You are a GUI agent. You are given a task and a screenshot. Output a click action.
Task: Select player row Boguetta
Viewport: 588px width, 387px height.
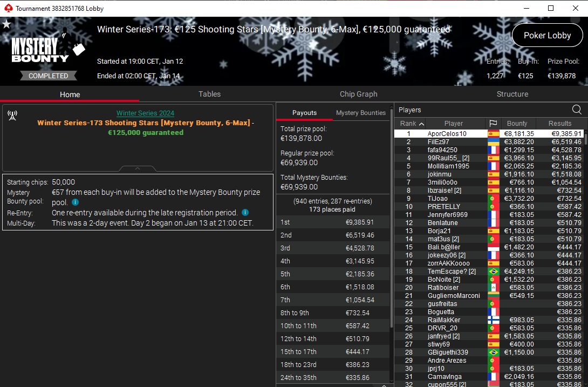[x=489, y=312]
